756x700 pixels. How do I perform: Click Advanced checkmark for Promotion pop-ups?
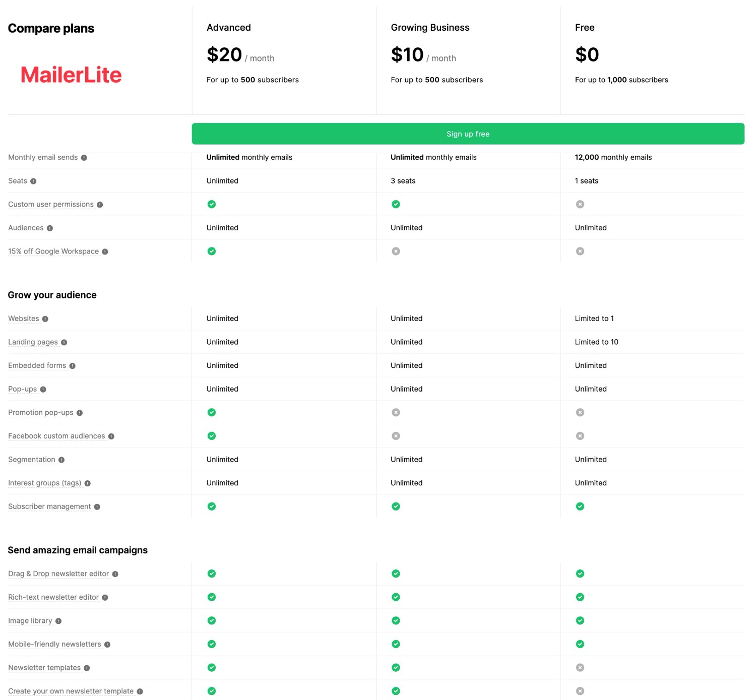[x=212, y=412]
